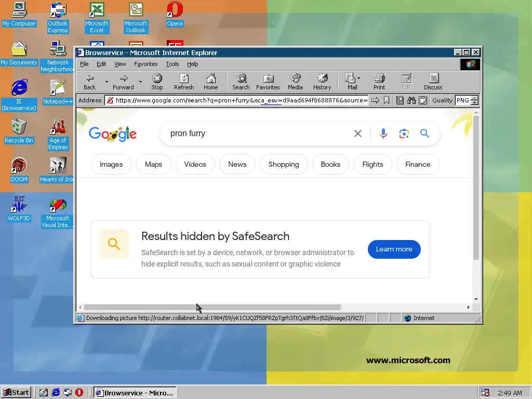Click the vertical scrollbar thumb
Image resolution: width=532 pixels, height=399 pixels.
tap(476, 188)
